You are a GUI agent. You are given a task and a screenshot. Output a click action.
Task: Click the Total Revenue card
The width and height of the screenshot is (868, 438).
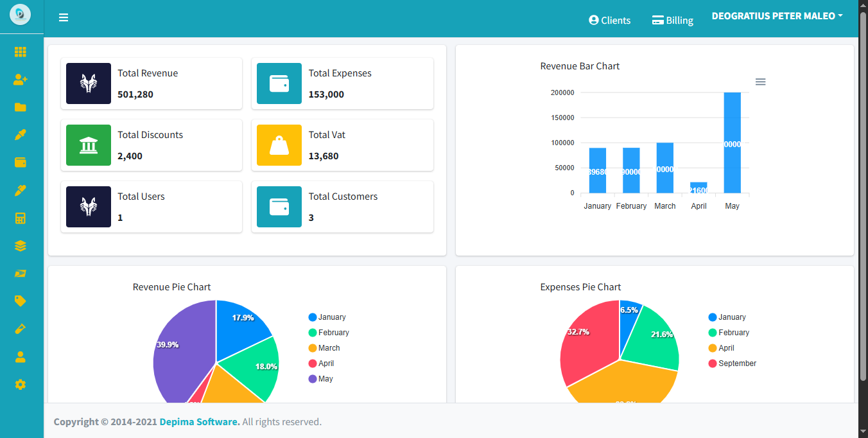pos(152,83)
